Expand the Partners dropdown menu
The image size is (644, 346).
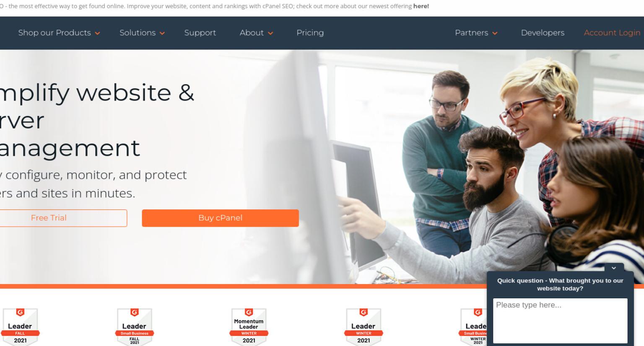click(x=476, y=33)
